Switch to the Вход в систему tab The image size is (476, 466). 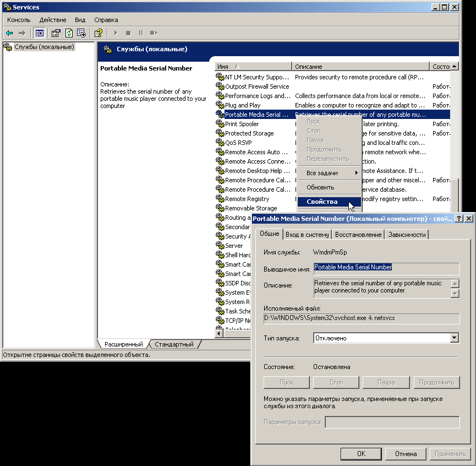pos(307,235)
